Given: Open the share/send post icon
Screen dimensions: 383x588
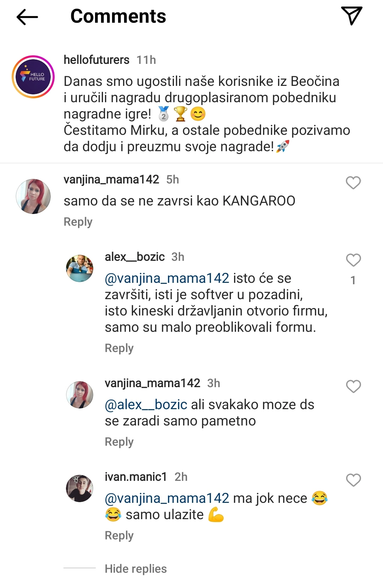Looking at the screenshot, I should pos(352,16).
